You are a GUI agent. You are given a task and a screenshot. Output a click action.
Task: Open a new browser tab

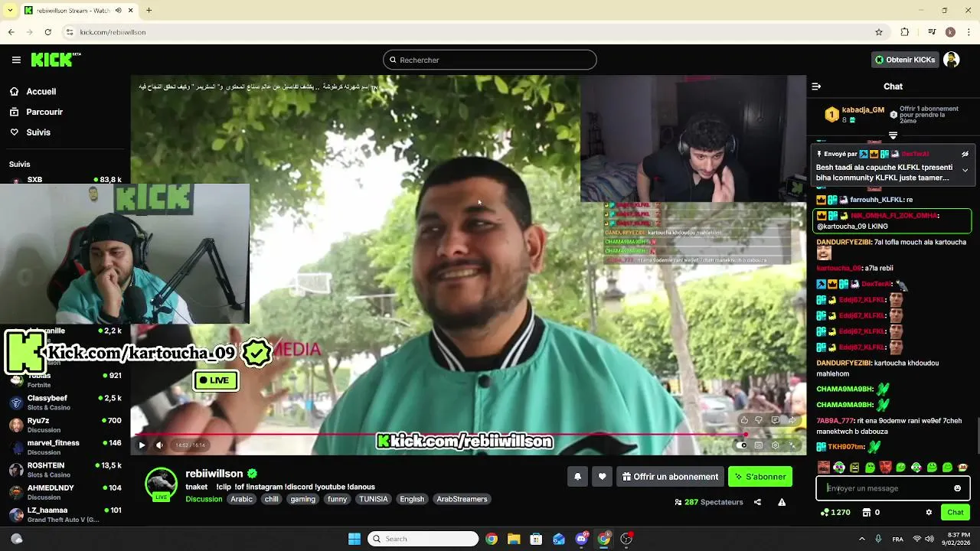[x=149, y=10]
